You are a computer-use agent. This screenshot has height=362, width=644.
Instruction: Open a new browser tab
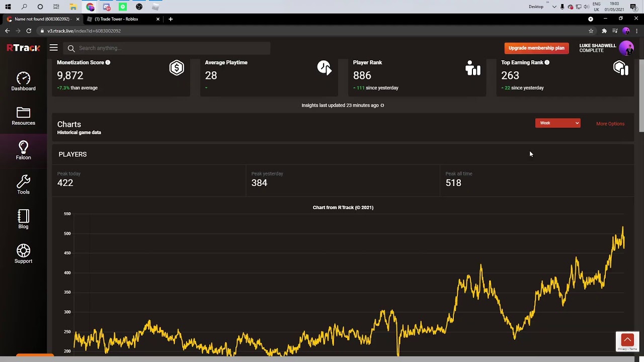[171, 19]
